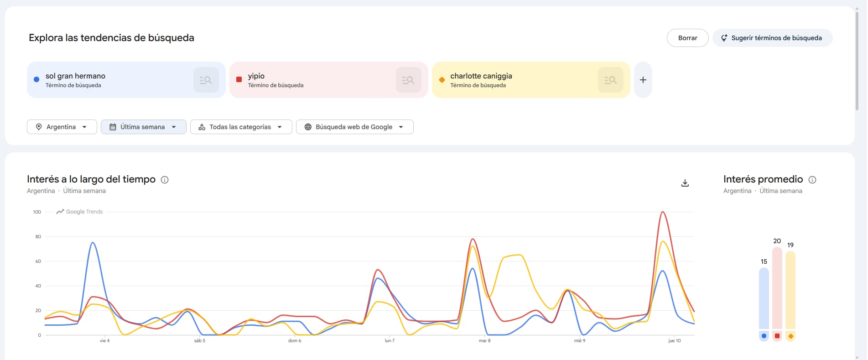Screen dimensions: 868x360
Task: Download the interest over time chart data
Action: (x=685, y=183)
